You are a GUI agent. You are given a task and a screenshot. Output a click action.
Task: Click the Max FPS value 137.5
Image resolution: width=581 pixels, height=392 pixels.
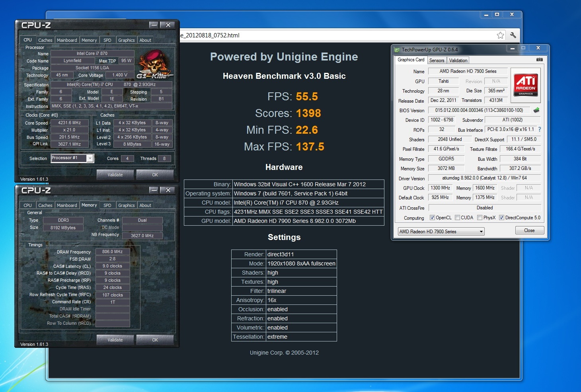[x=310, y=147]
